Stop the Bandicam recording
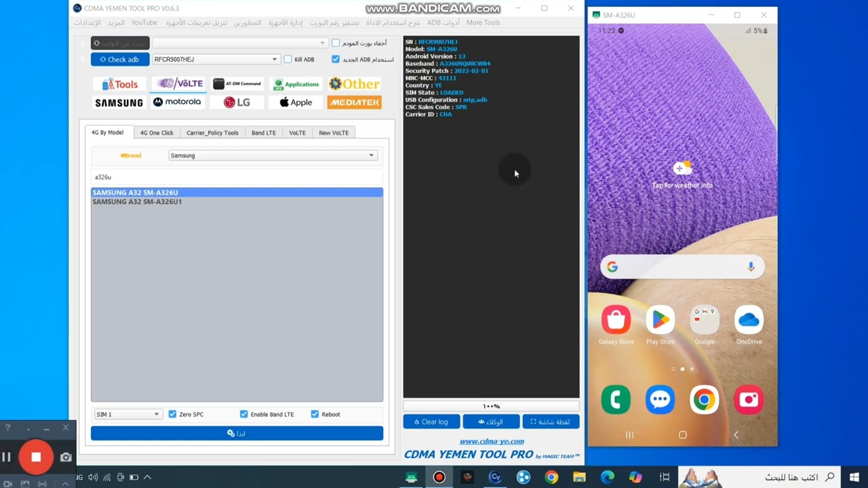Image resolution: width=868 pixels, height=488 pixels. click(36, 457)
